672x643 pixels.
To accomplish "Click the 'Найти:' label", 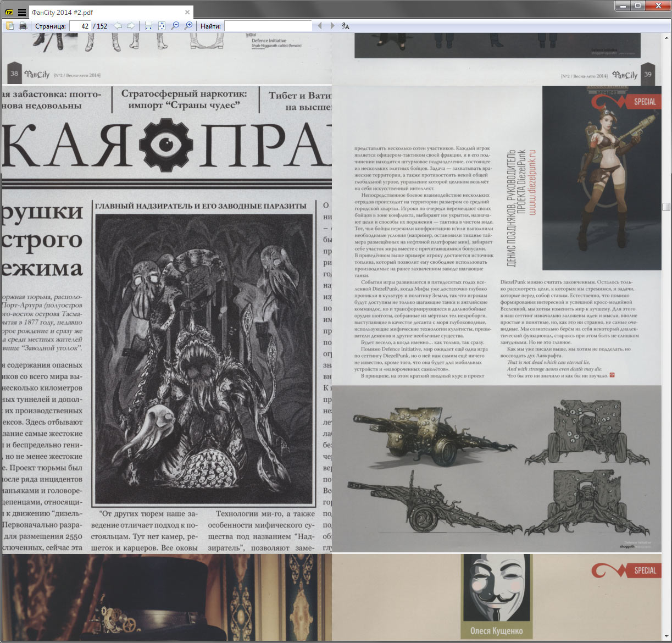I will pyautogui.click(x=210, y=26).
